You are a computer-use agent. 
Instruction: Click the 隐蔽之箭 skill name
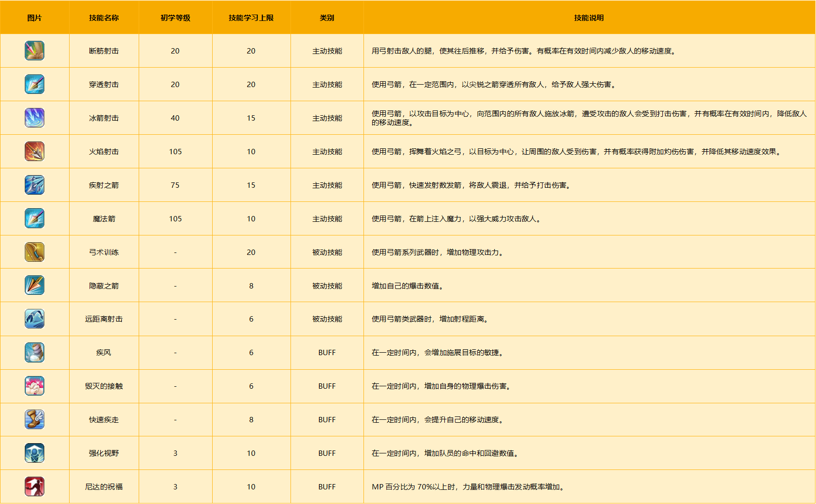point(104,286)
